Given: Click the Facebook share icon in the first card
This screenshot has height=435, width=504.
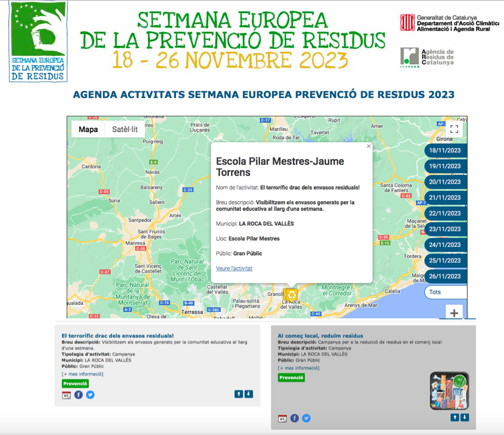Looking at the screenshot, I should coord(79,395).
